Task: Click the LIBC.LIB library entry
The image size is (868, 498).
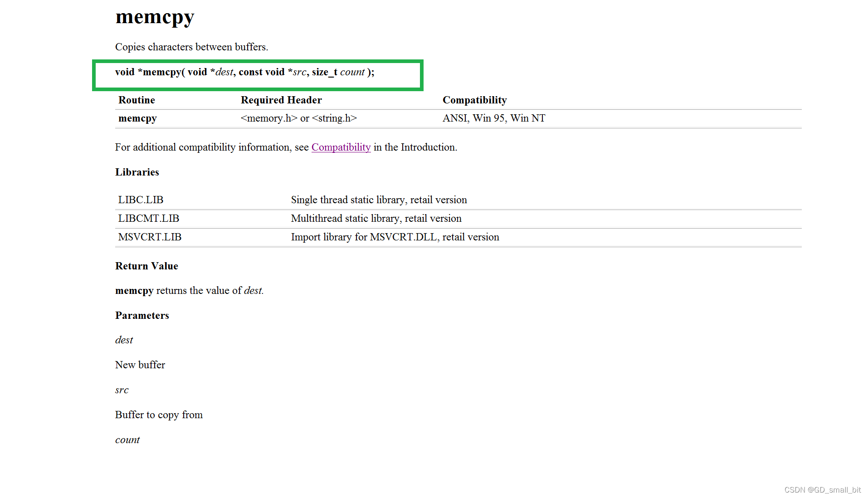Action: (141, 200)
